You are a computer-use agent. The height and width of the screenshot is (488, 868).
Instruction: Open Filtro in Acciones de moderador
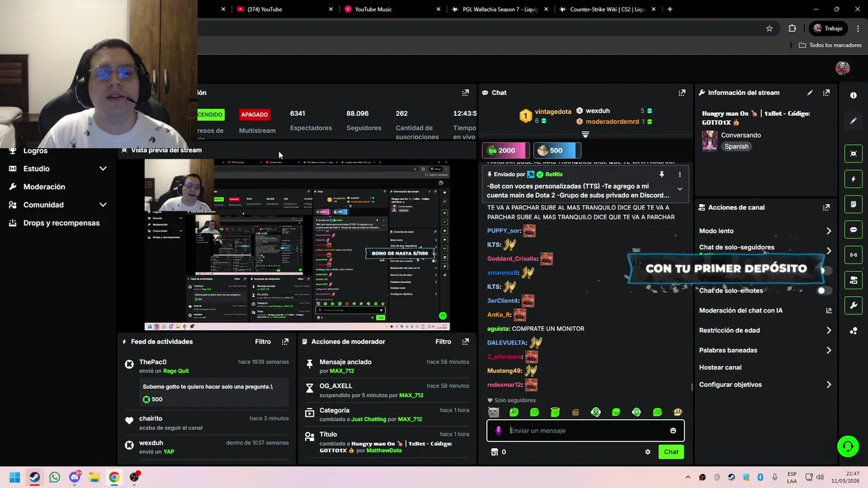[x=443, y=342]
